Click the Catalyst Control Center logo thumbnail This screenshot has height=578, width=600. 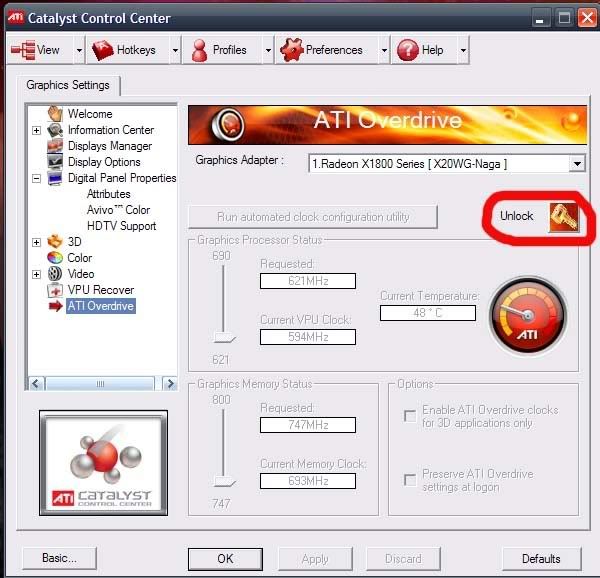[103, 463]
